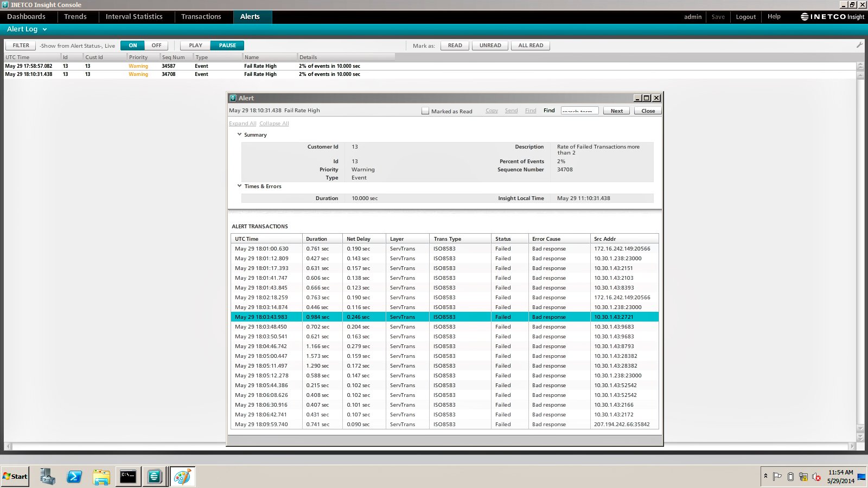Open the Help menu

coord(774,17)
